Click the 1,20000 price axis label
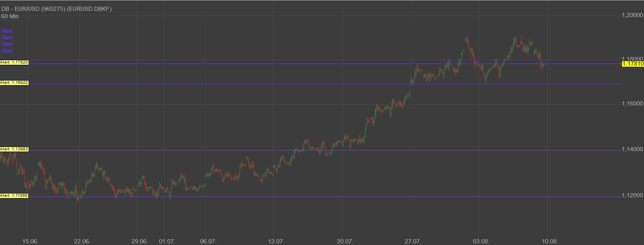This screenshot has height=245, width=644. tap(632, 15)
